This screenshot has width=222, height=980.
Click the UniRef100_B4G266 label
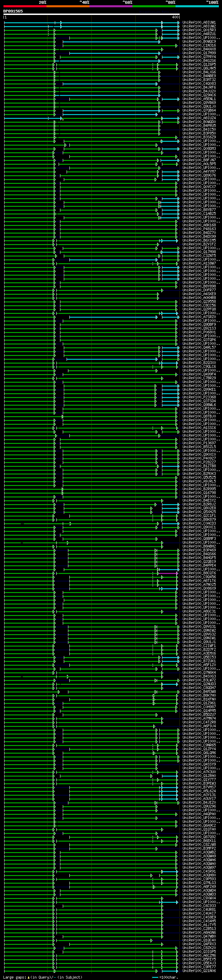[x=199, y=60]
